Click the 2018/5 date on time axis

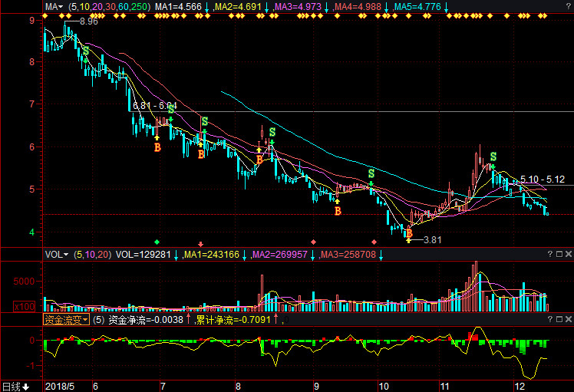pyautogui.click(x=61, y=386)
